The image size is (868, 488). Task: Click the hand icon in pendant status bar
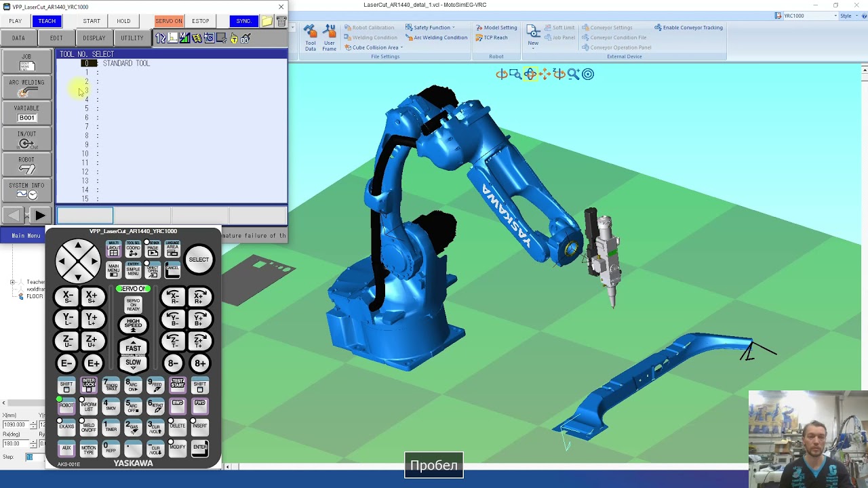point(234,39)
